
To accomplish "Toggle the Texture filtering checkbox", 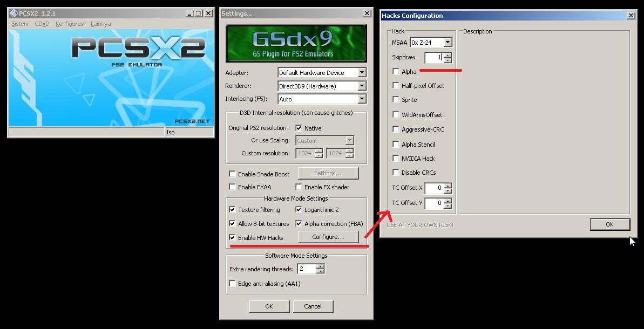I will pyautogui.click(x=233, y=210).
